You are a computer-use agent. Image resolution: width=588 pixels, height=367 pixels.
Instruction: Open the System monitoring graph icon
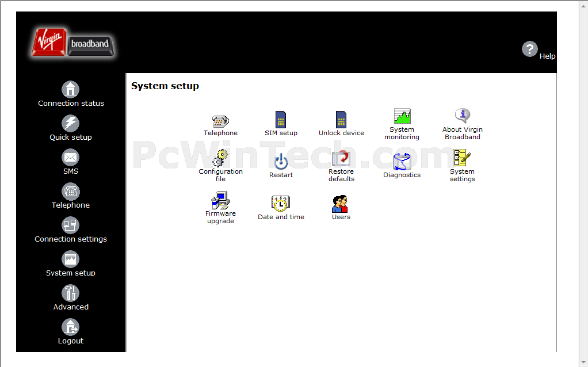(x=402, y=116)
